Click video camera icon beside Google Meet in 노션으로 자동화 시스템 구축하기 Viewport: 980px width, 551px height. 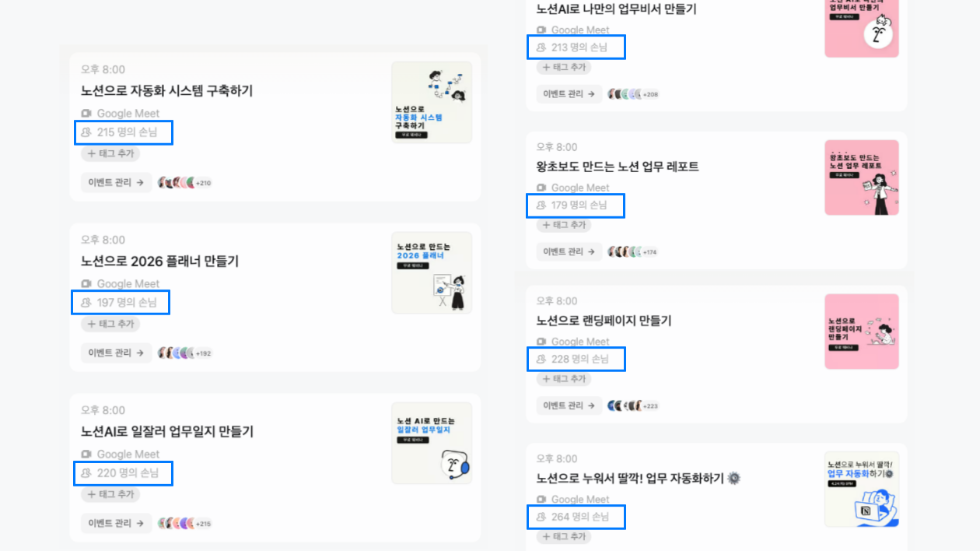[86, 114]
